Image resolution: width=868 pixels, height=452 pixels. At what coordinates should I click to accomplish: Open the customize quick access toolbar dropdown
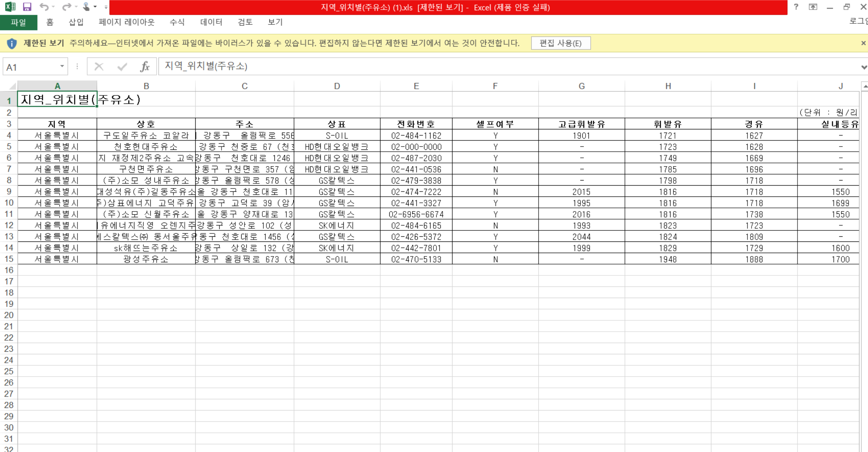(106, 7)
